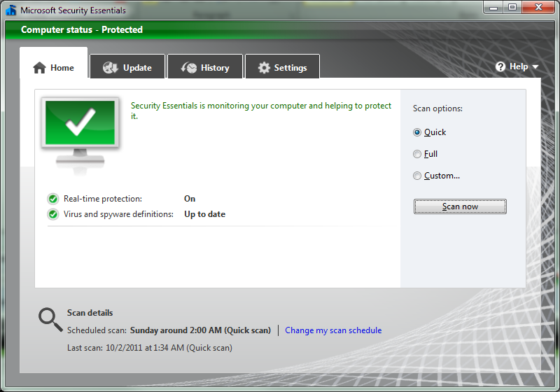Click the 'Security Essentials is monitoring' message
The width and height of the screenshot is (560, 392).
click(261, 111)
